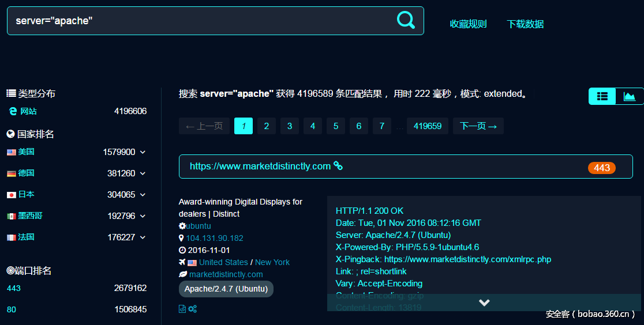Viewport: 644px width, 325px height.
Task: Click the gears icon under the Apache tag
Action: [x=193, y=309]
